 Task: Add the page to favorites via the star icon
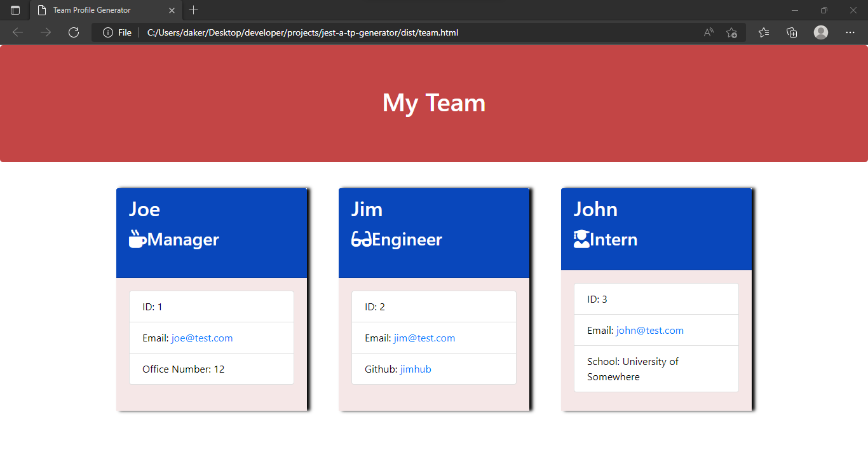(x=731, y=32)
